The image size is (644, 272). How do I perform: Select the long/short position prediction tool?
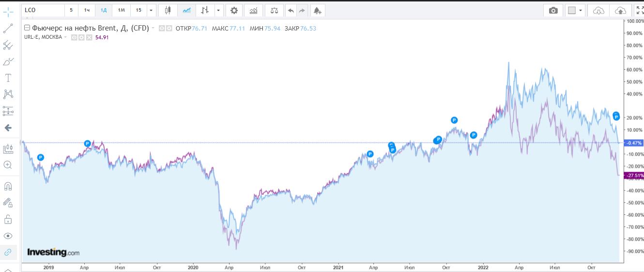(8, 111)
